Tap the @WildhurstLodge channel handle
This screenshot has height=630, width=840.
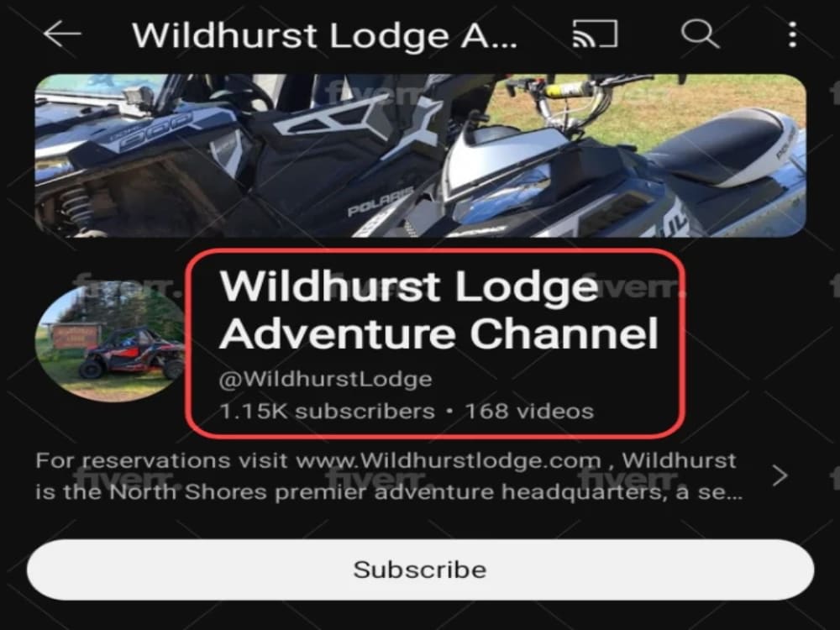pos(325,380)
